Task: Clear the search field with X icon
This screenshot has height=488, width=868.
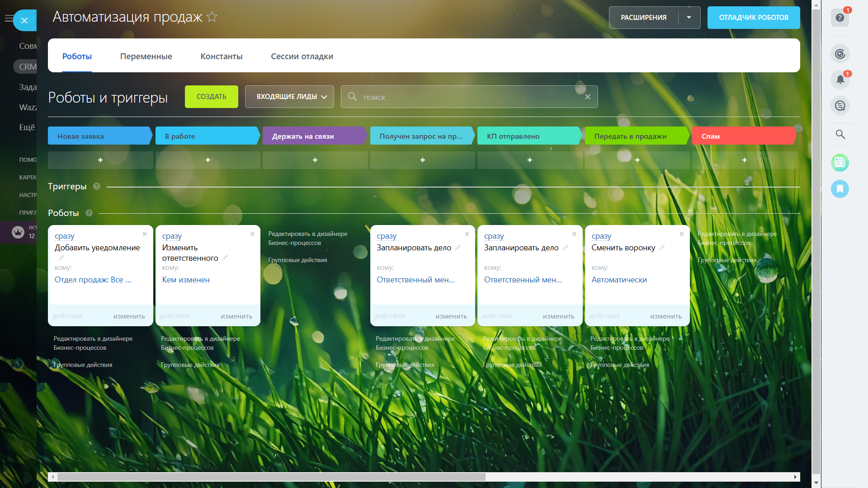Action: click(x=588, y=97)
